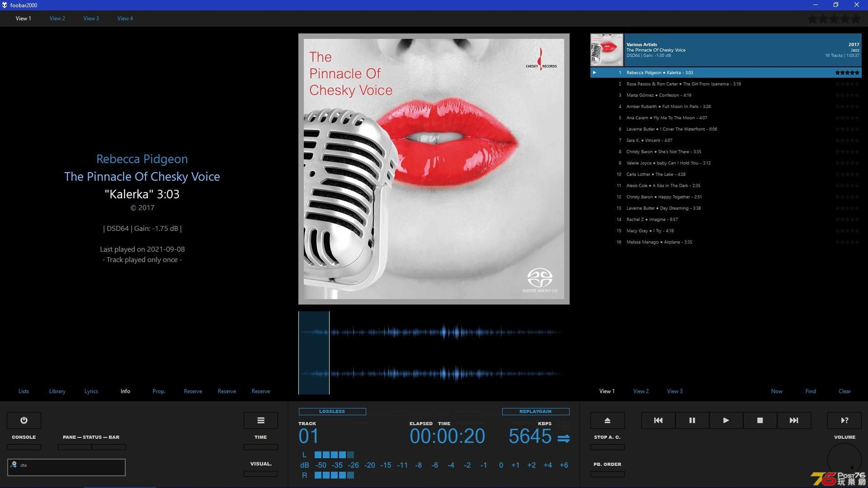Toggle the Time indicator bar
Viewport: 868px width, 488px height.
pos(261,447)
